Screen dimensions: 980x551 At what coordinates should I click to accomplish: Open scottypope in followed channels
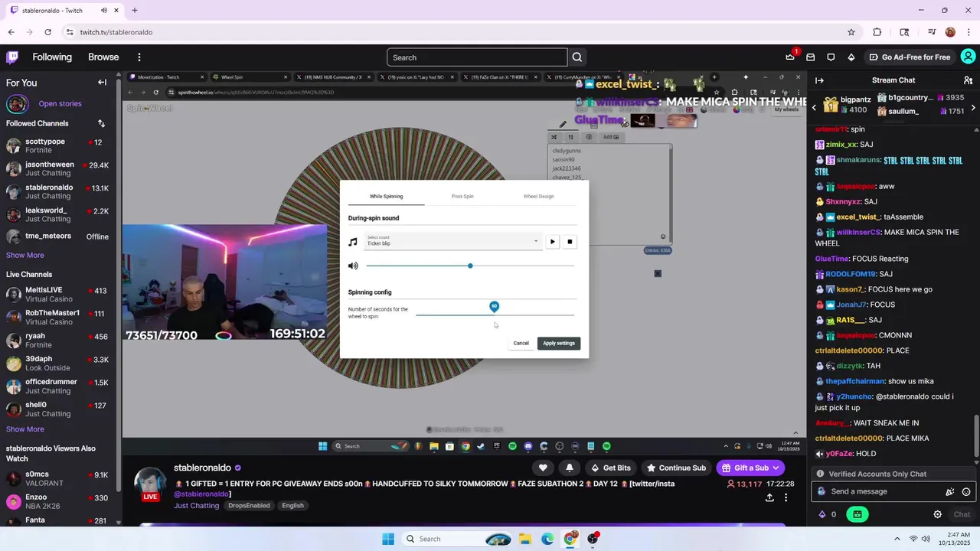(x=58, y=146)
